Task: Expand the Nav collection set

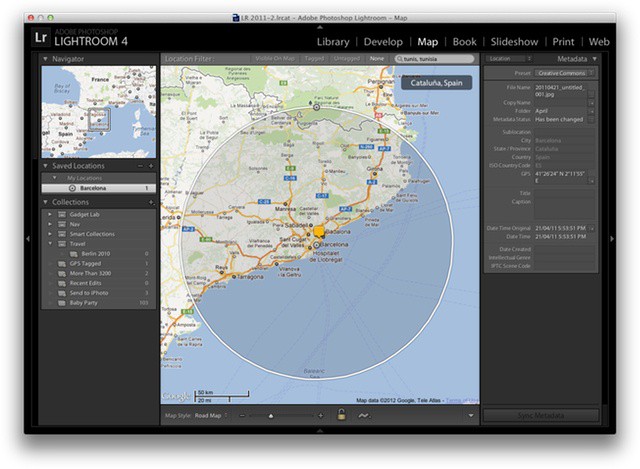Action: point(50,224)
